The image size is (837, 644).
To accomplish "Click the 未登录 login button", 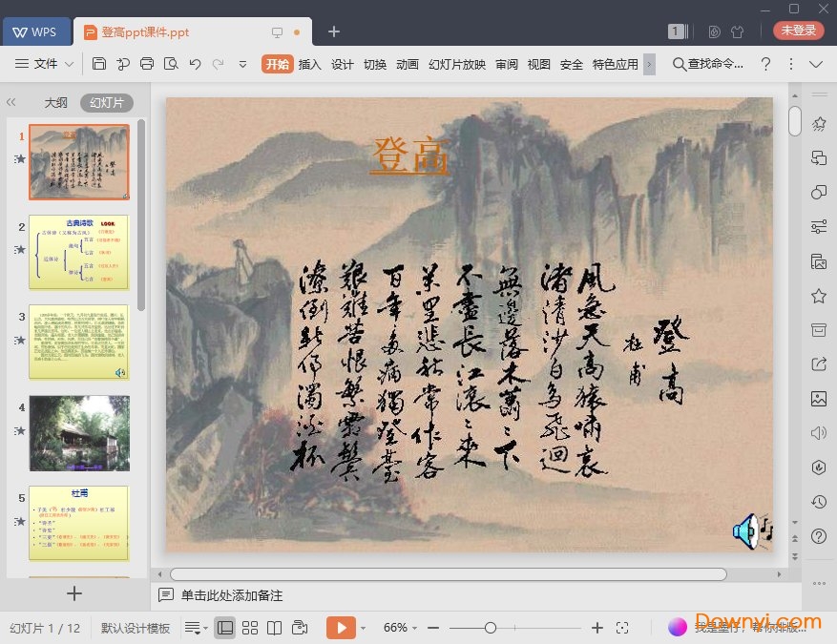I will [x=797, y=30].
